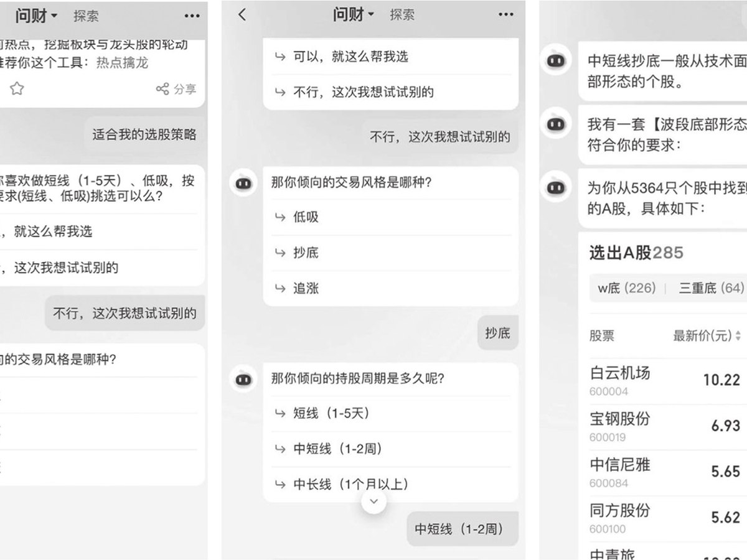Image resolution: width=747 pixels, height=560 pixels.
Task: Open the 热点擒龙 tool link
Action: tap(123, 63)
